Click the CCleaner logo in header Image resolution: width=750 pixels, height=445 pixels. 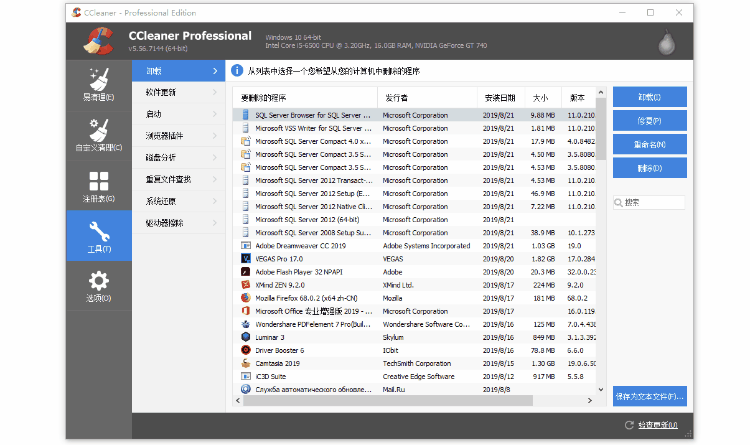[99, 41]
